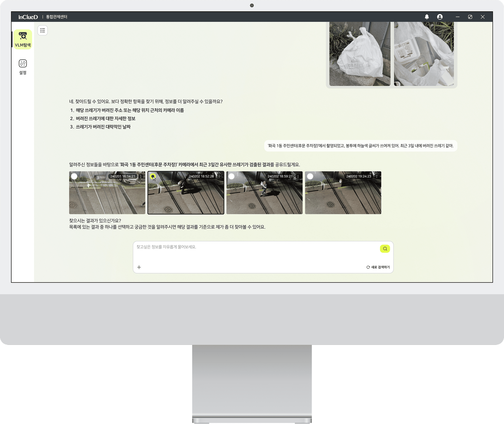Open the user account profile icon
The width and height of the screenshot is (504, 424).
pos(440,17)
